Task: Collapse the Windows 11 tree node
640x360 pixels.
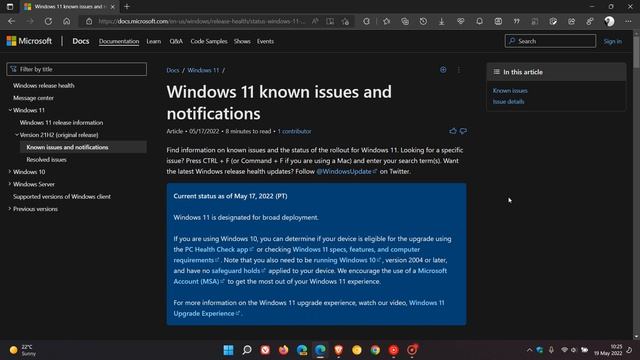Action: click(x=10, y=110)
